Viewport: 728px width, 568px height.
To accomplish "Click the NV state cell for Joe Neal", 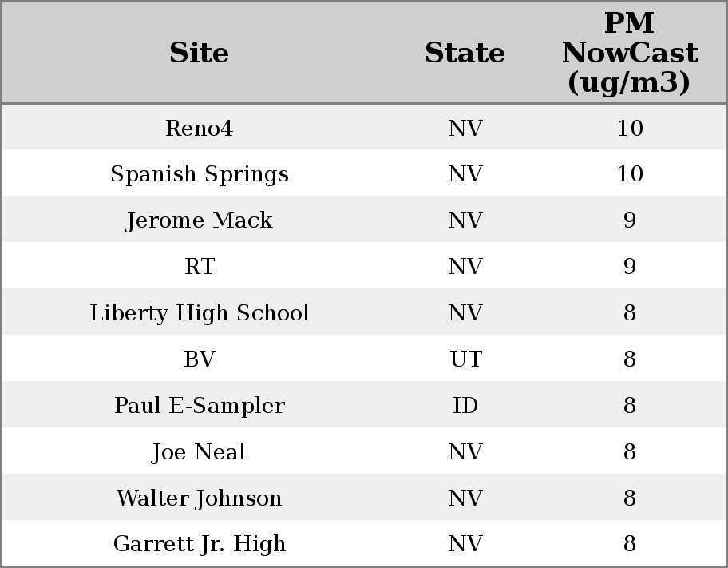I will [465, 452].
